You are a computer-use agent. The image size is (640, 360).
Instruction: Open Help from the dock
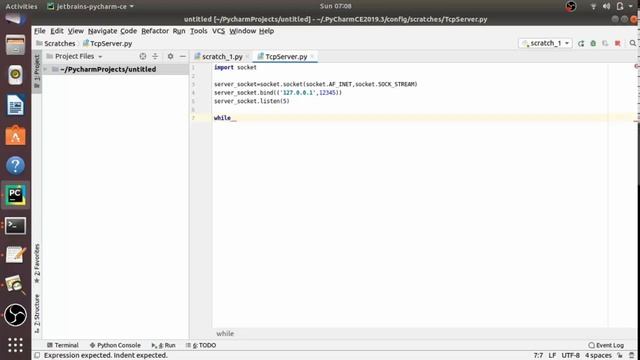tap(15, 165)
